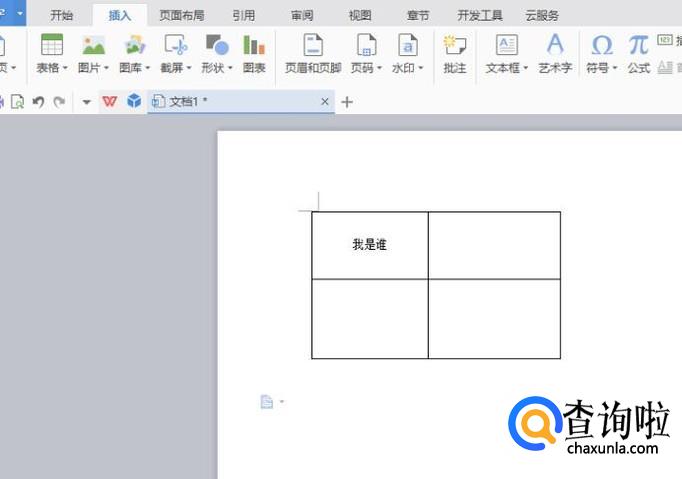
Task: Open the WPS application menu dropdown arrow
Action: click(20, 13)
